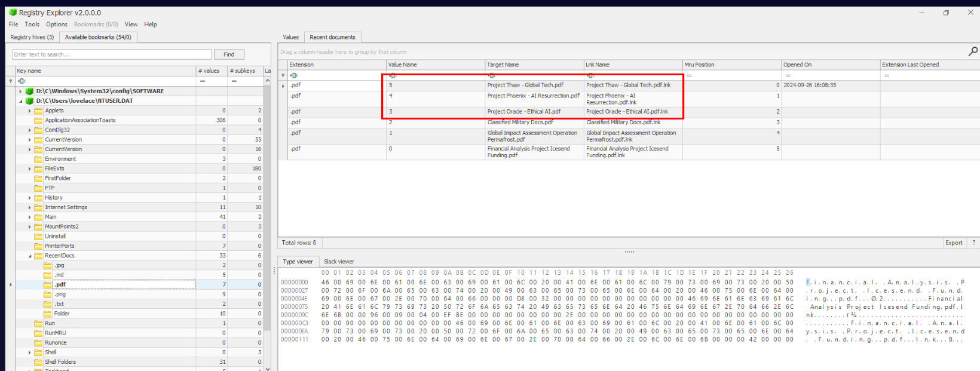Viewport: 980px width, 371px height.
Task: Switch to the Values tab
Action: (290, 37)
